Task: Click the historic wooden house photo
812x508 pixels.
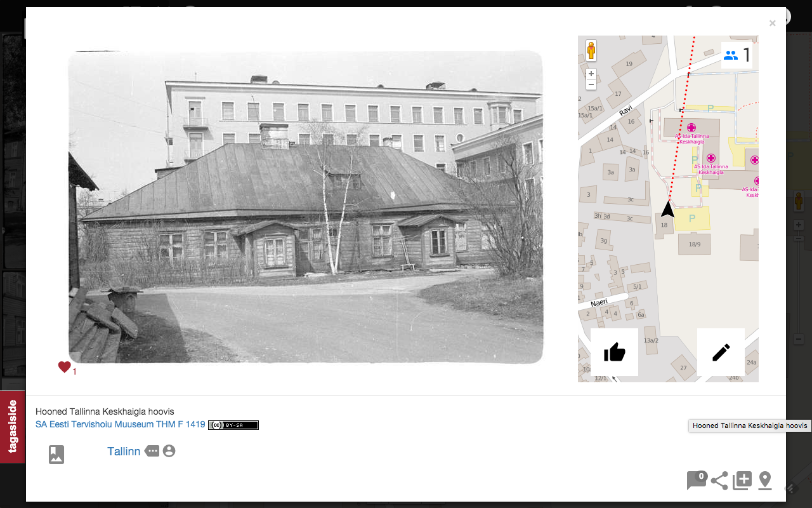Action: point(306,207)
